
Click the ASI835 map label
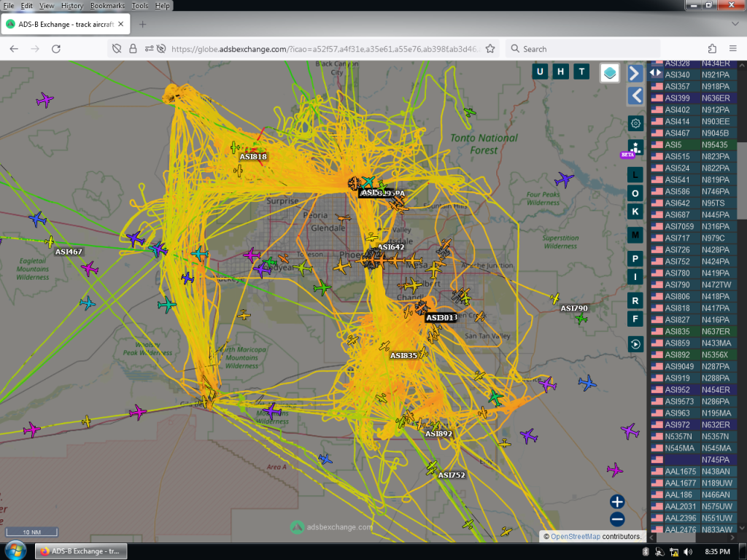[403, 356]
